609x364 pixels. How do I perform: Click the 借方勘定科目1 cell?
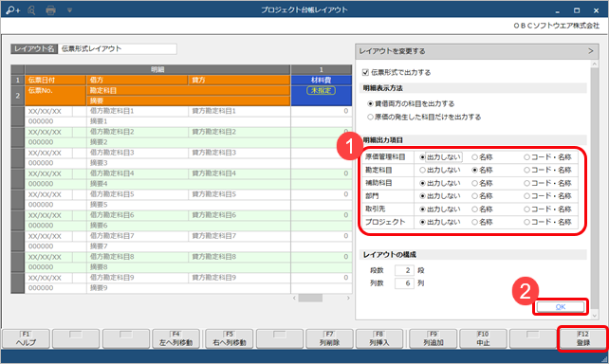pyautogui.click(x=138, y=111)
